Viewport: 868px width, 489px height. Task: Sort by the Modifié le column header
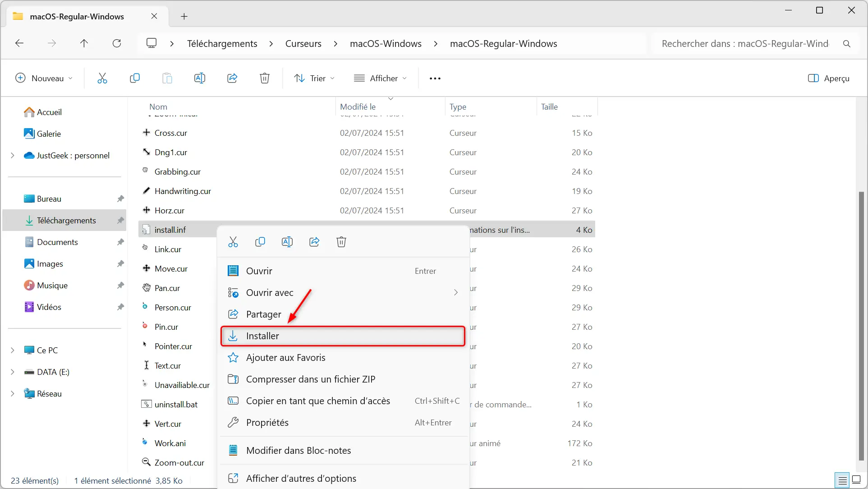(358, 107)
